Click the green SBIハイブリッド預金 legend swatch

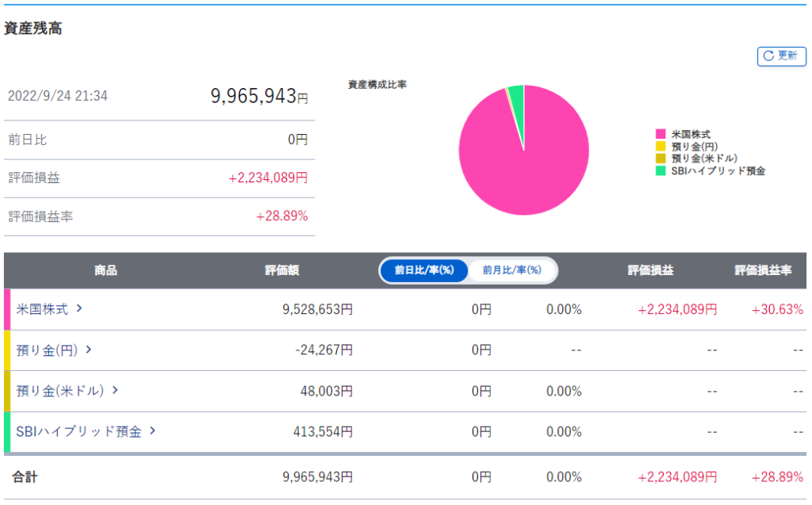pyautogui.click(x=660, y=170)
